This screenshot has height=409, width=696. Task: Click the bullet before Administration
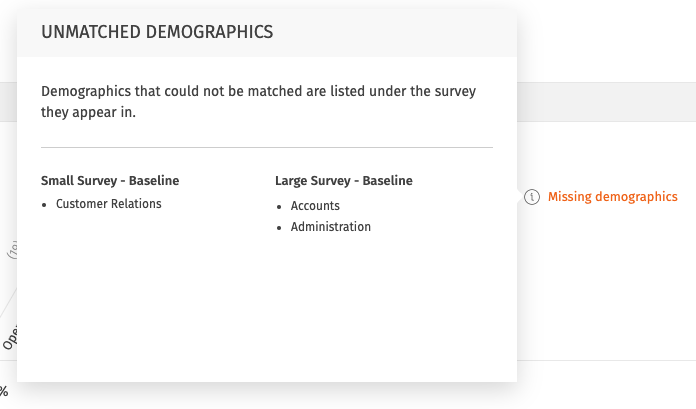coord(280,228)
